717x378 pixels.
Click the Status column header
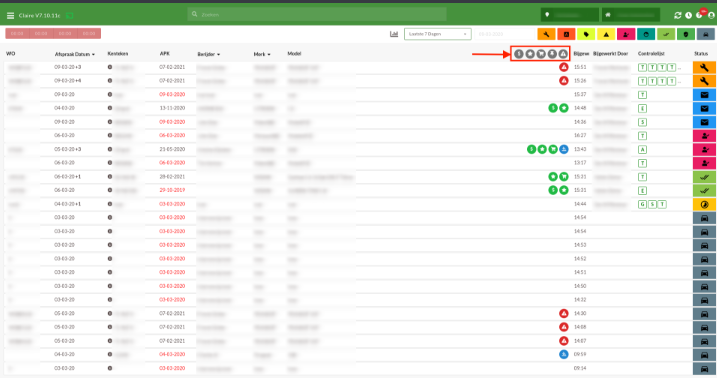701,53
